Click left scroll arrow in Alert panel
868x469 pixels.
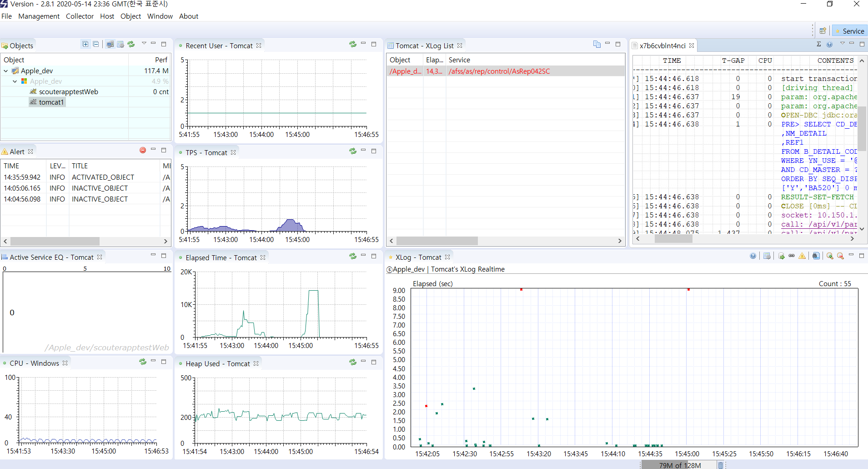(5, 242)
